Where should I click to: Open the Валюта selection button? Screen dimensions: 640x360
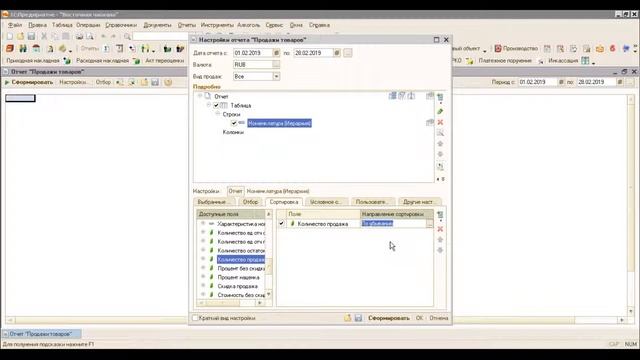coord(276,64)
